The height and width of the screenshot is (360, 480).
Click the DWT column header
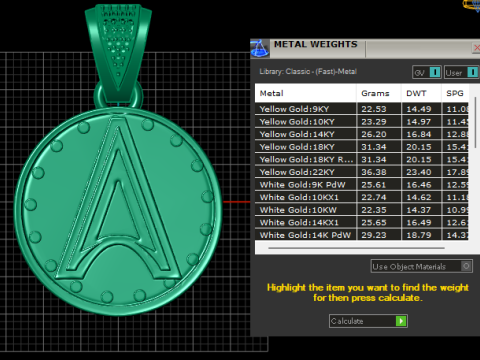421,93
